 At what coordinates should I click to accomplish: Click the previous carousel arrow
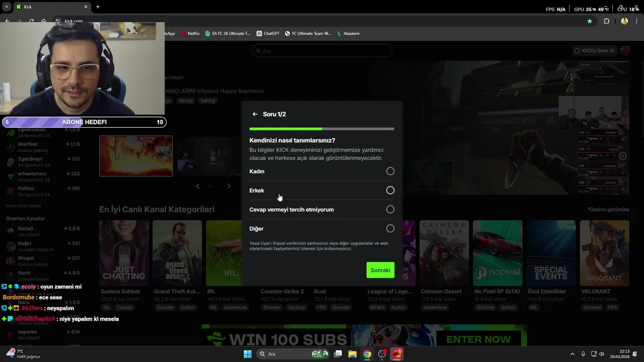point(197,186)
